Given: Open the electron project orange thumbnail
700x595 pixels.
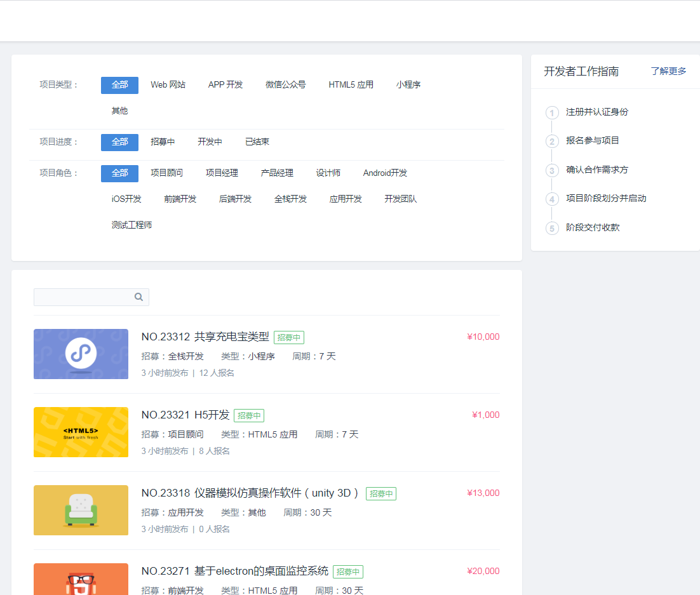Looking at the screenshot, I should click(x=81, y=579).
